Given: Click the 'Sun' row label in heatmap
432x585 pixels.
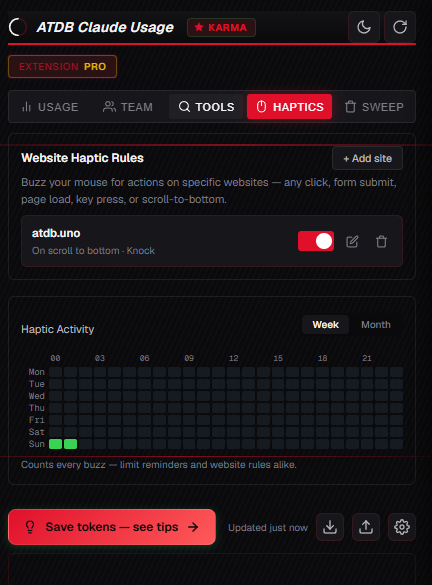Looking at the screenshot, I should coord(37,444).
